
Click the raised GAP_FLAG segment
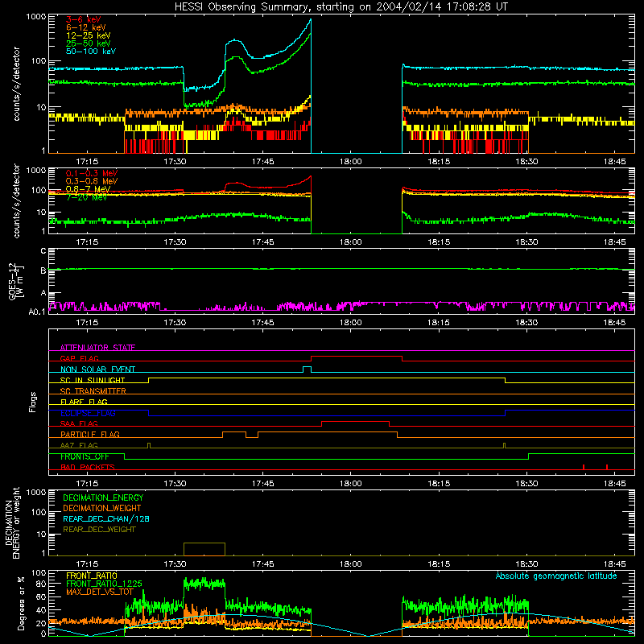[357, 357]
